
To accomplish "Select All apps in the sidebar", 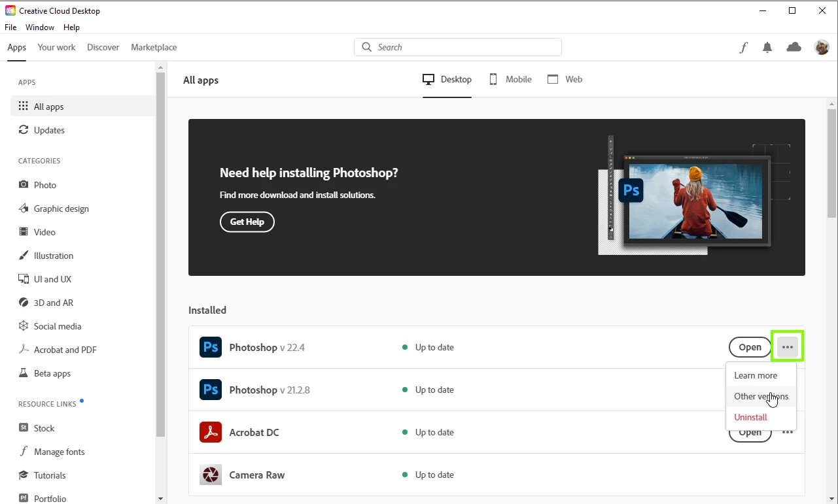I will coord(83,107).
